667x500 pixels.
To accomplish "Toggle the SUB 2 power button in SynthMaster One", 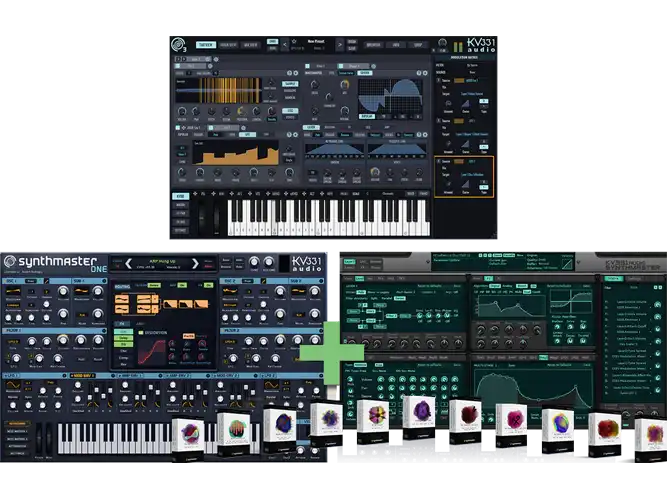I will tap(321, 281).
